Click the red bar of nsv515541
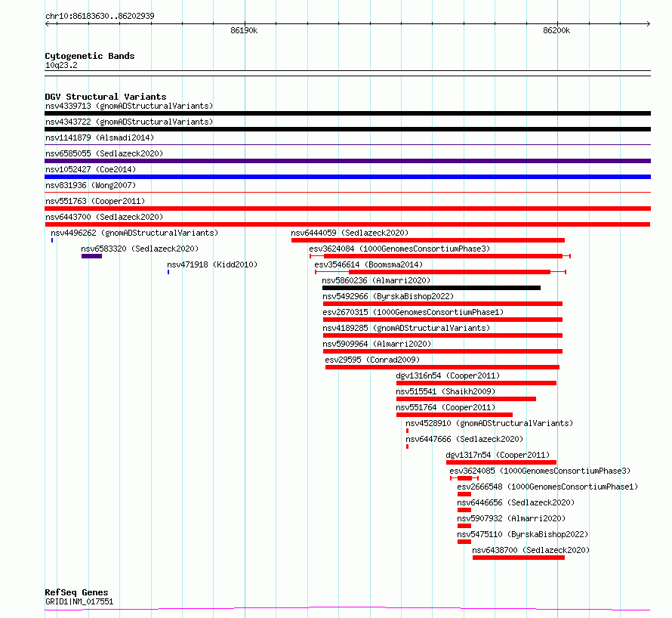Image resolution: width=672 pixels, height=618 pixels. pos(466,399)
